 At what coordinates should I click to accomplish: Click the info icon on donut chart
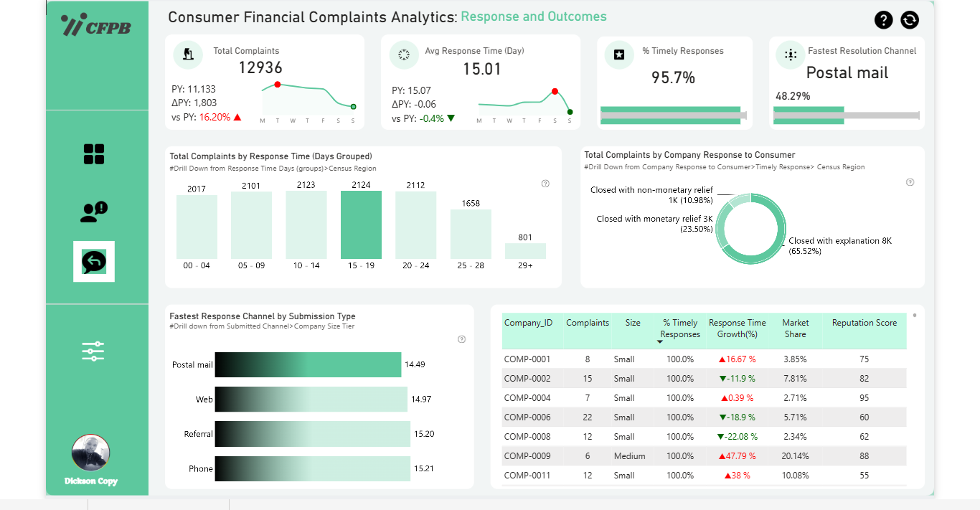pos(910,182)
